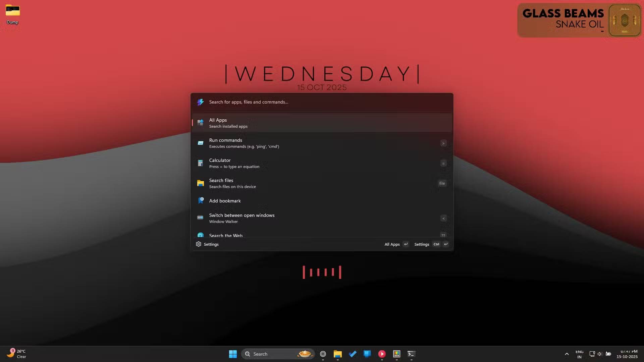
Task: Open the Windows Start menu
Action: tap(233, 354)
